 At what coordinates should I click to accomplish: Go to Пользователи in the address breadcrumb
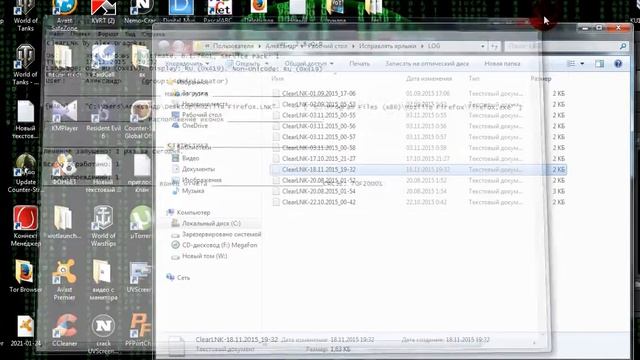pos(233,46)
